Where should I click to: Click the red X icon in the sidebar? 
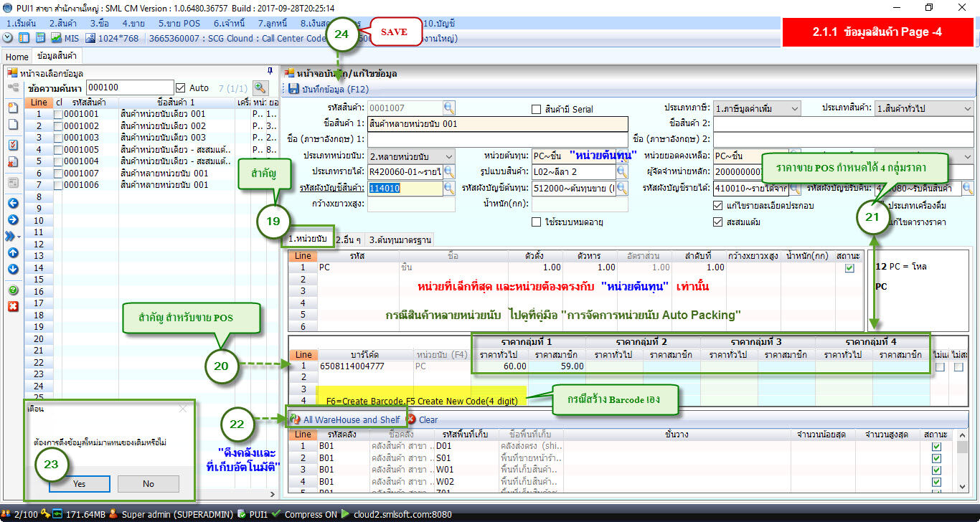point(12,307)
